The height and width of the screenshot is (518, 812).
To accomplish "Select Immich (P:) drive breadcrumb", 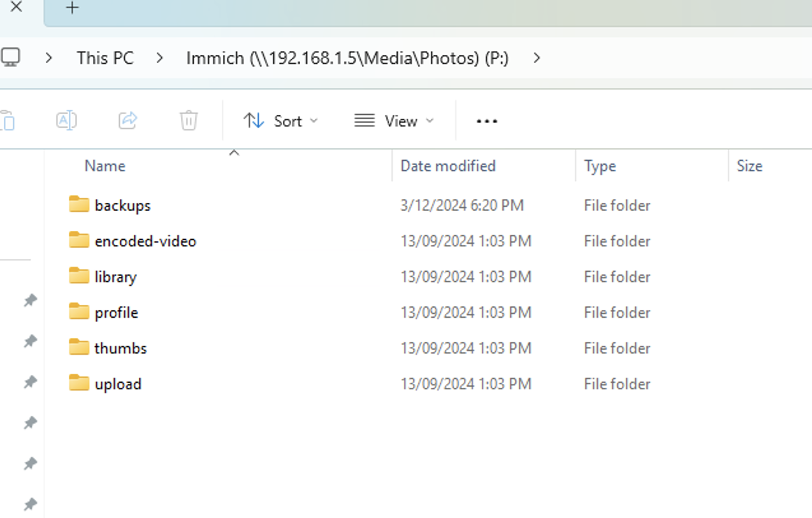I will point(347,58).
